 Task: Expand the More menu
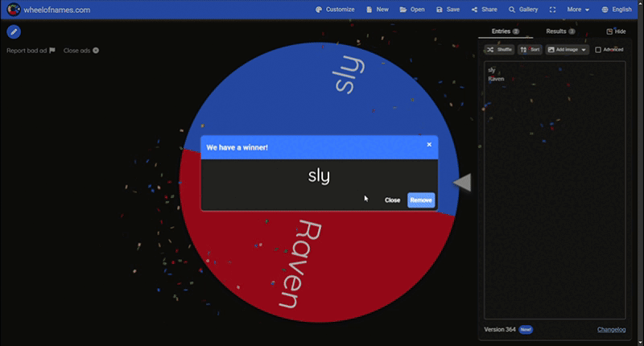pyautogui.click(x=578, y=10)
